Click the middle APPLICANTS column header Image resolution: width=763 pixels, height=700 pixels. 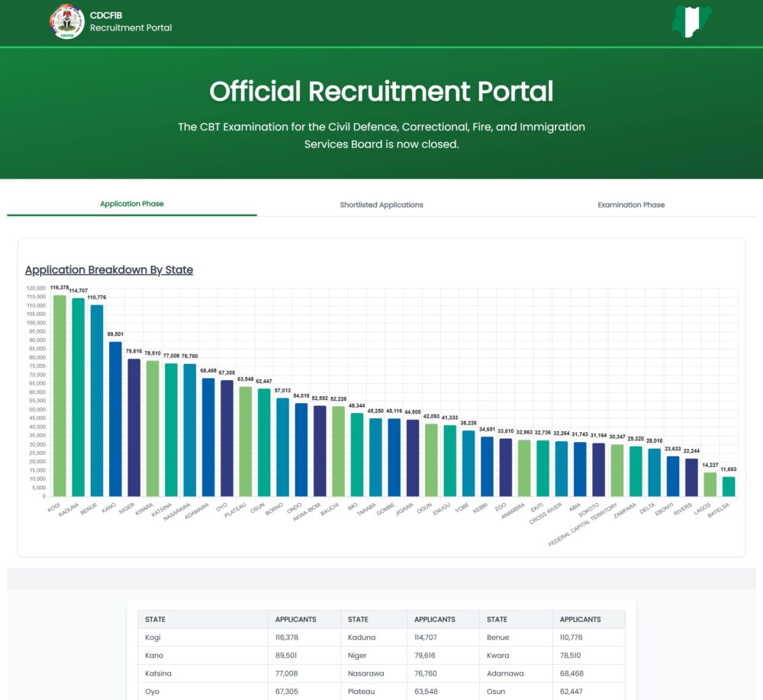(x=434, y=619)
